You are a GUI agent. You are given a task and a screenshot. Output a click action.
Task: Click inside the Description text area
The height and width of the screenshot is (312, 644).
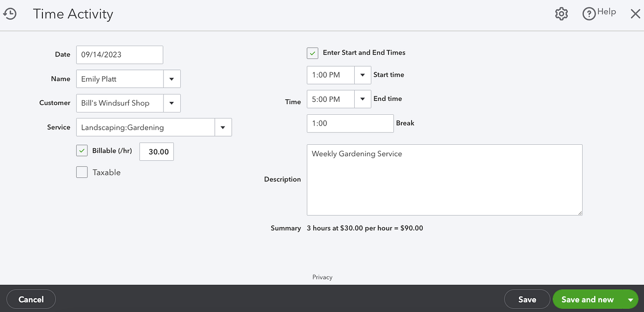tap(444, 180)
